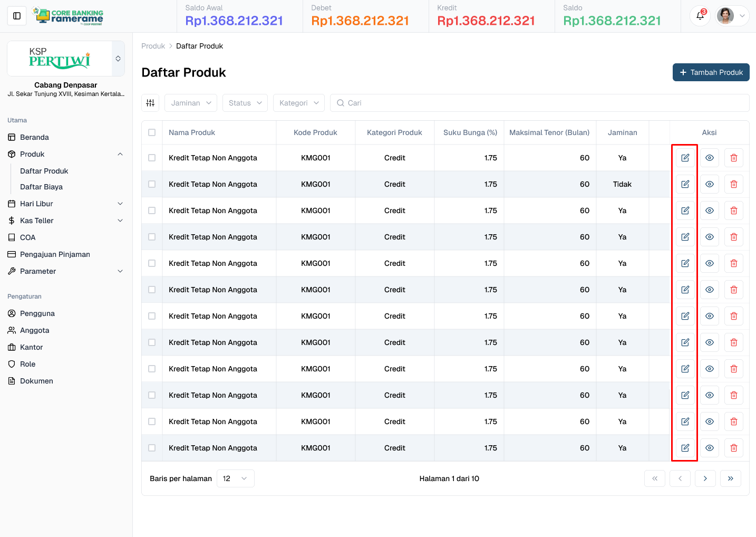This screenshot has height=537, width=756.
Task: View details via eye icon in the second row
Action: [x=709, y=184]
